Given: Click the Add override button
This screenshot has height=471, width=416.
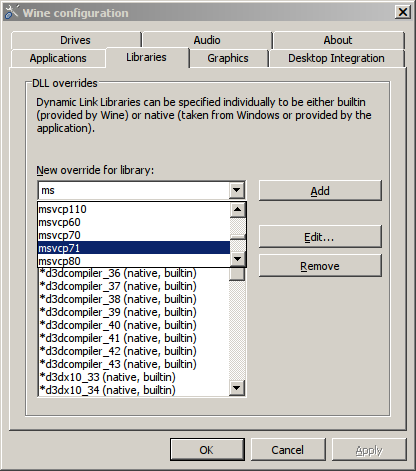Looking at the screenshot, I should click(x=320, y=191).
